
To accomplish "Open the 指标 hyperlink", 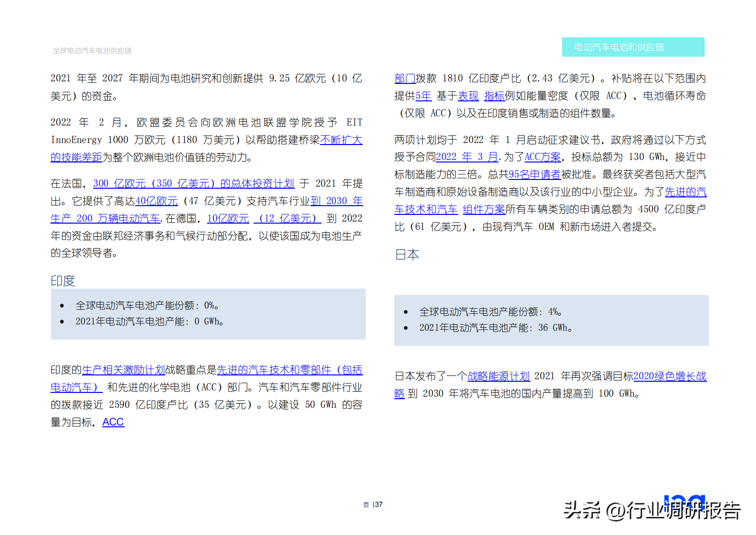I will tap(494, 96).
